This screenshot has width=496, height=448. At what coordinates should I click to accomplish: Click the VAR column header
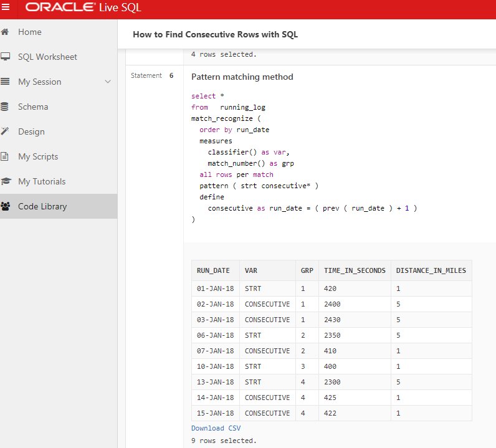[267, 270]
